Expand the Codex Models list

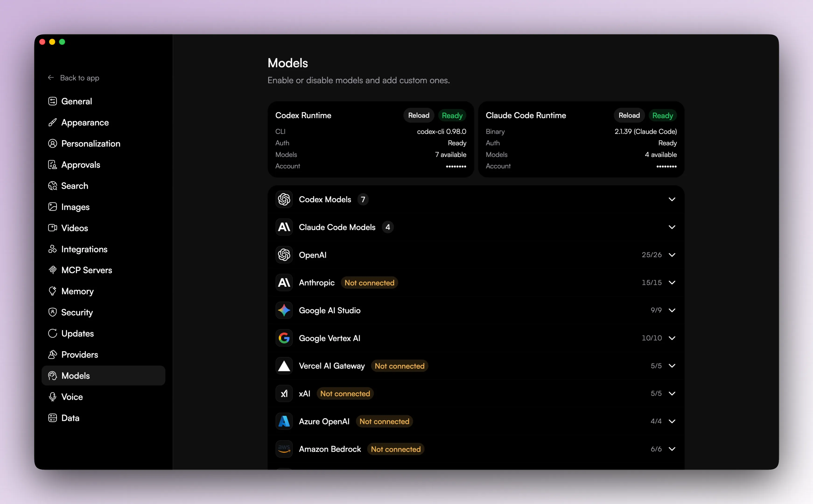pyautogui.click(x=671, y=199)
